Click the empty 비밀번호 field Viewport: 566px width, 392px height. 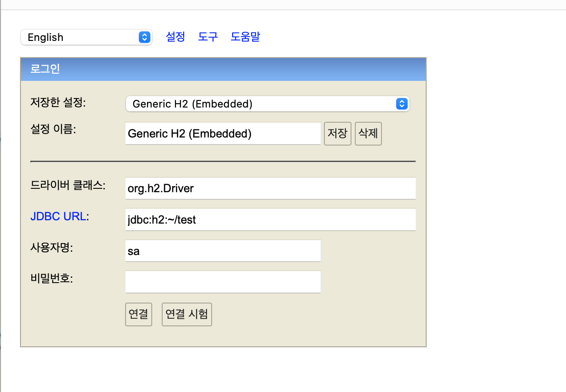(223, 282)
